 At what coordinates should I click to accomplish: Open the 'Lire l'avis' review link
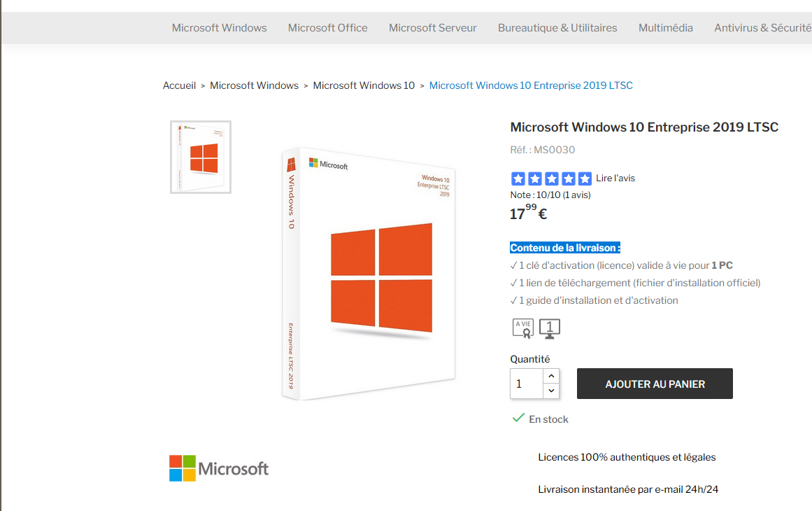coord(615,178)
